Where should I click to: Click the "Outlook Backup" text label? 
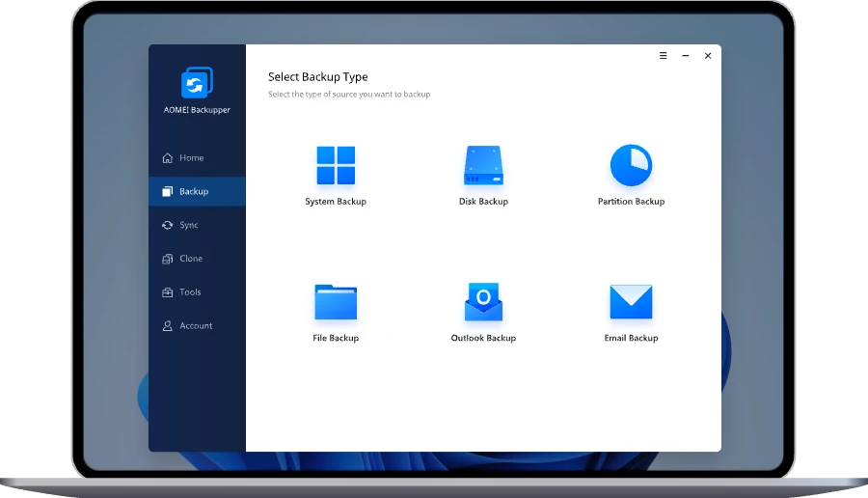(x=483, y=339)
